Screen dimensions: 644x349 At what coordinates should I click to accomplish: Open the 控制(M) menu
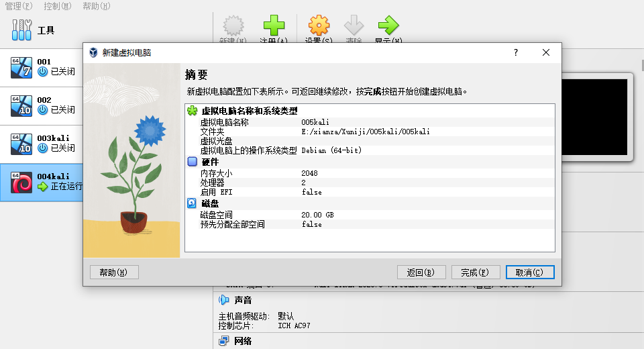(58, 6)
